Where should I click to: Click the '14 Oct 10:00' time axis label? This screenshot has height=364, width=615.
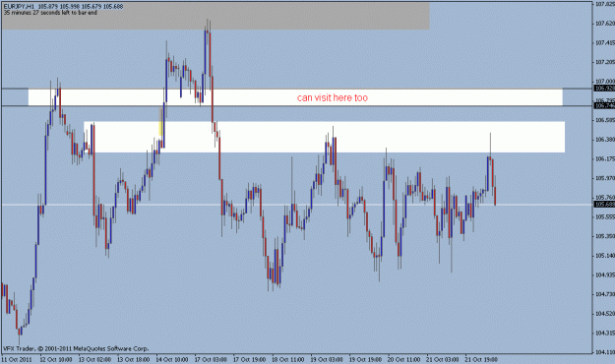pos(172,359)
